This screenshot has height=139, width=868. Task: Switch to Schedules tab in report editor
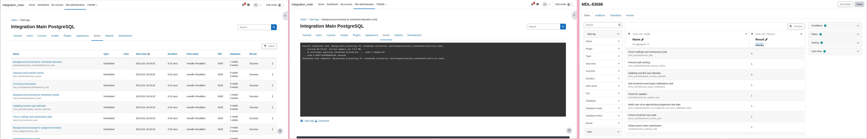[x=615, y=16]
